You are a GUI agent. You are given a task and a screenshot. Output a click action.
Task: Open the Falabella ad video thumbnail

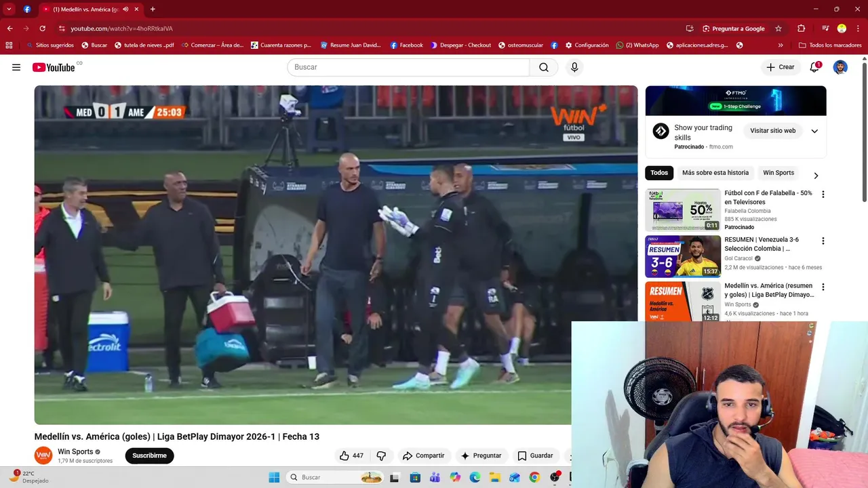coord(683,210)
